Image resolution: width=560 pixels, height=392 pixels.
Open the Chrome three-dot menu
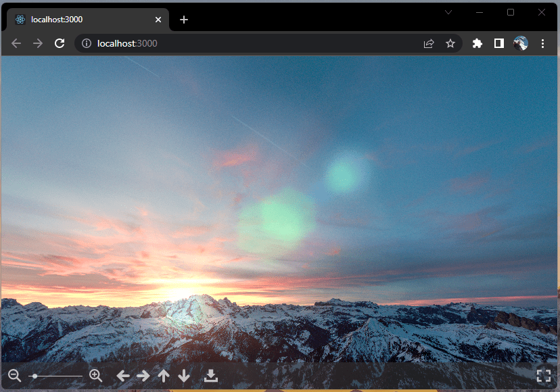point(542,43)
